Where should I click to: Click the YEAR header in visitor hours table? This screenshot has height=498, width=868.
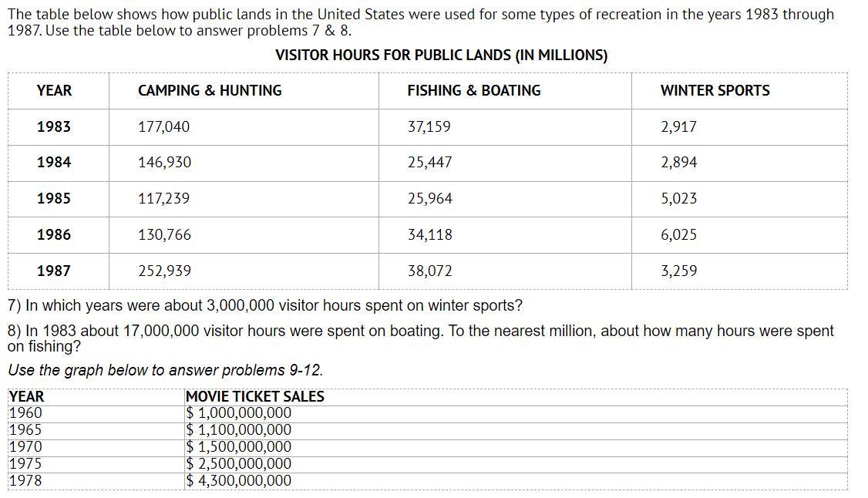point(54,90)
